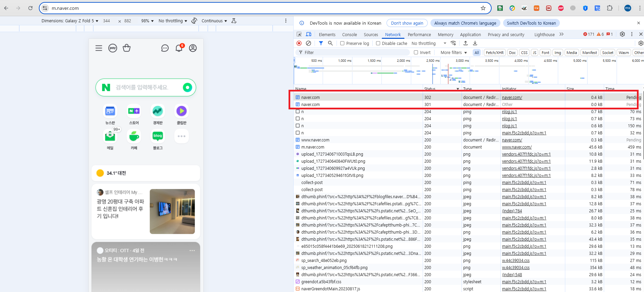Screen dimensions: 644x292
Task: Open Dimensions Galaxy Z Fold 5 dropdown
Action: [x=70, y=21]
